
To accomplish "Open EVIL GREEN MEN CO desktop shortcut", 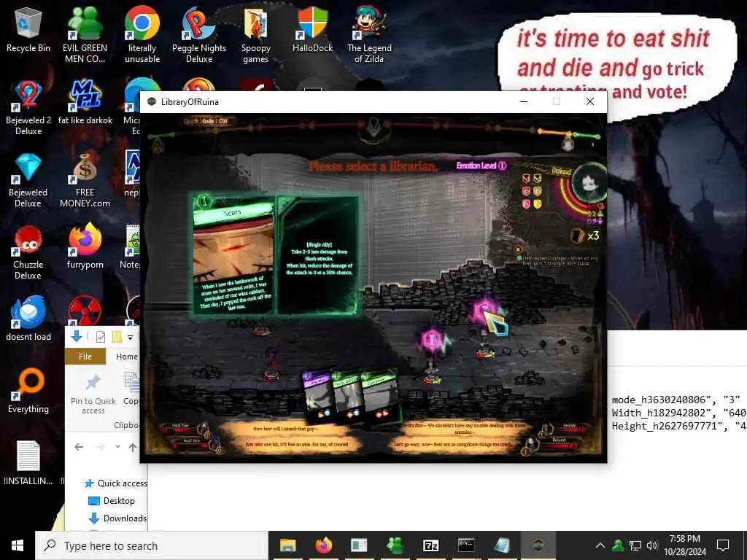I will point(85,36).
